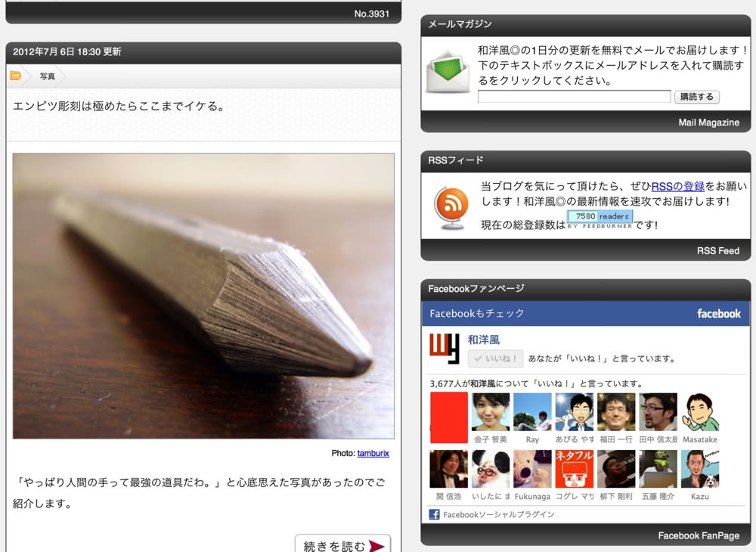Click the 2012年7月 6日 18:30 更新 date header
The height and width of the screenshot is (552, 756).
pos(67,52)
